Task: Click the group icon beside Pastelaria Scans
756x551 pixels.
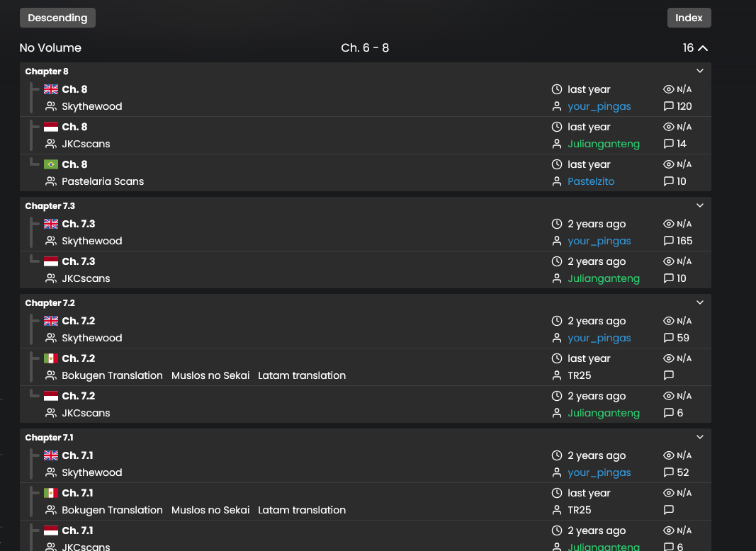Action: (50, 181)
